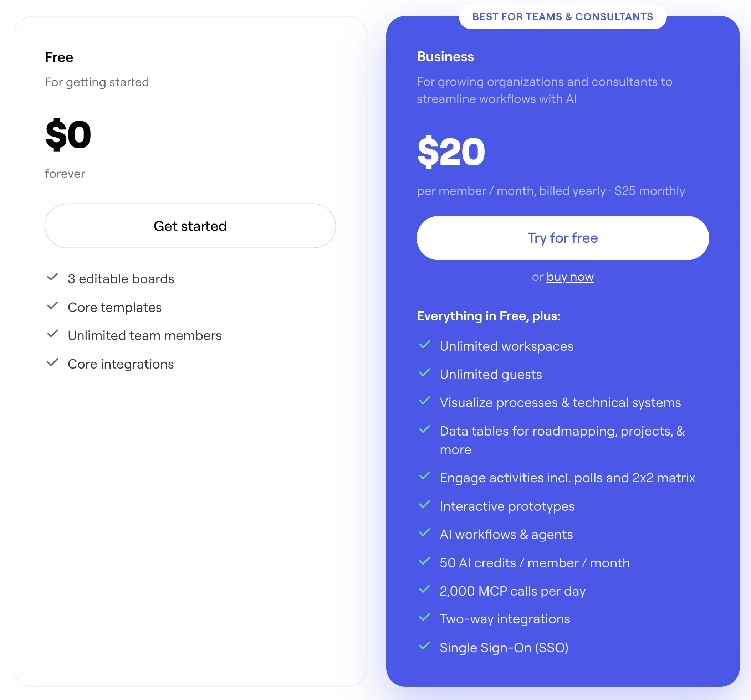Click the Best for Teams & Consultants badge

pos(562,17)
